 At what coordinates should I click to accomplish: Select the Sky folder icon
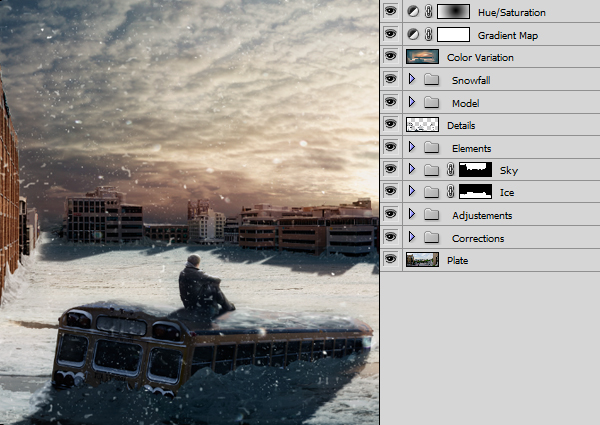pyautogui.click(x=432, y=169)
